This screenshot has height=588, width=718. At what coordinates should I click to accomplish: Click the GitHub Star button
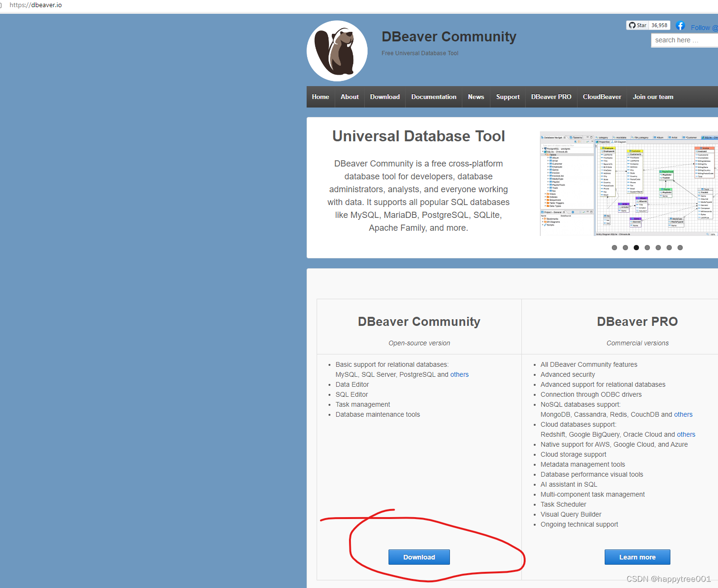(x=638, y=25)
